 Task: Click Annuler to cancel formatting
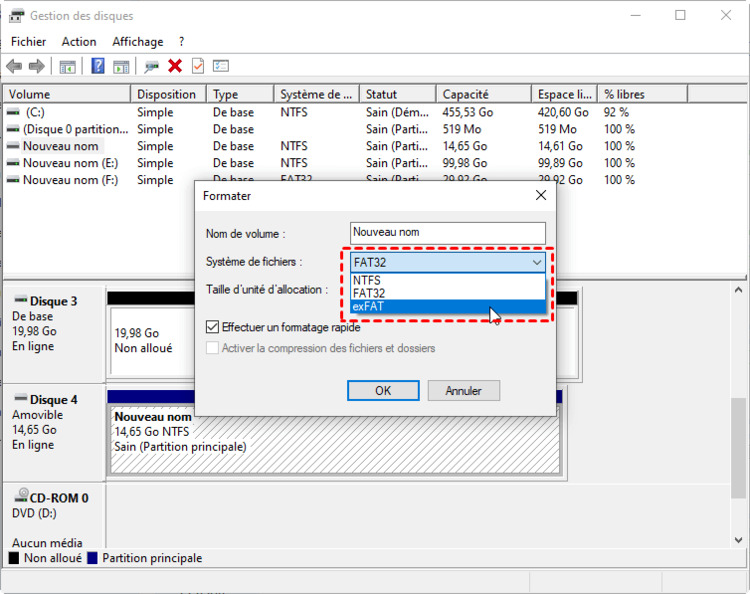pos(463,391)
